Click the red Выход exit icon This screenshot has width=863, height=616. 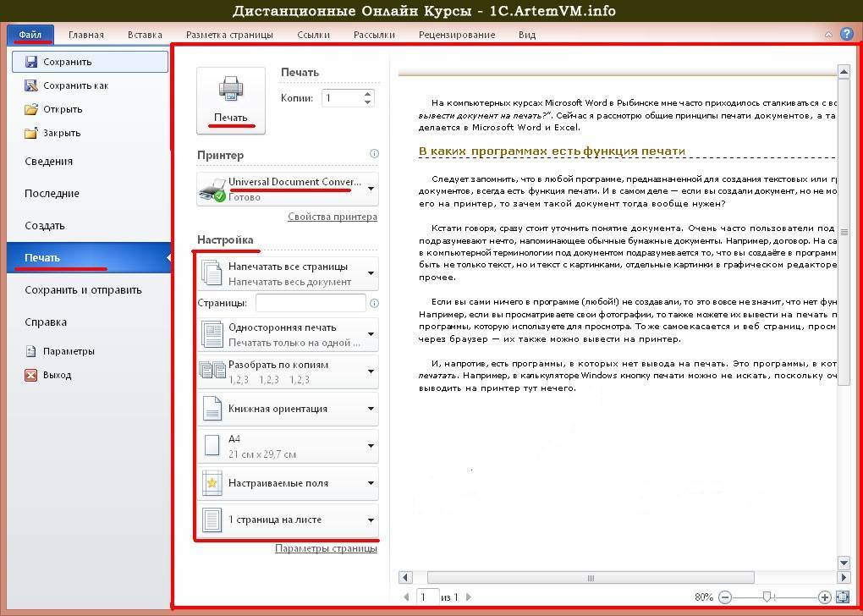pyautogui.click(x=31, y=375)
